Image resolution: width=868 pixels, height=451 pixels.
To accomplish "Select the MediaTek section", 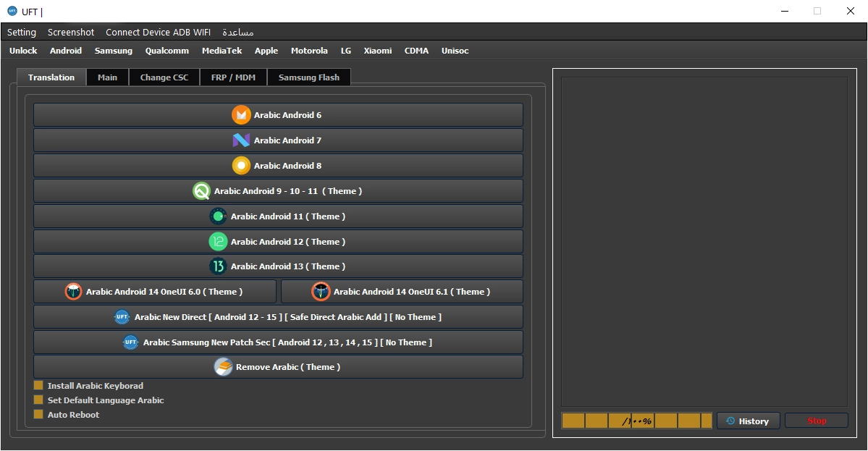I will [222, 51].
